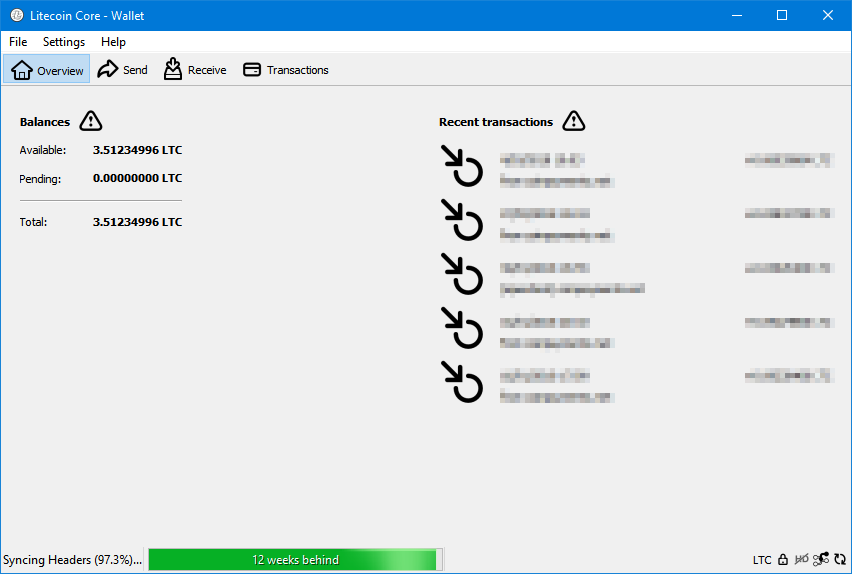The width and height of the screenshot is (852, 574).
Task: Open the Settings menu
Action: [64, 42]
